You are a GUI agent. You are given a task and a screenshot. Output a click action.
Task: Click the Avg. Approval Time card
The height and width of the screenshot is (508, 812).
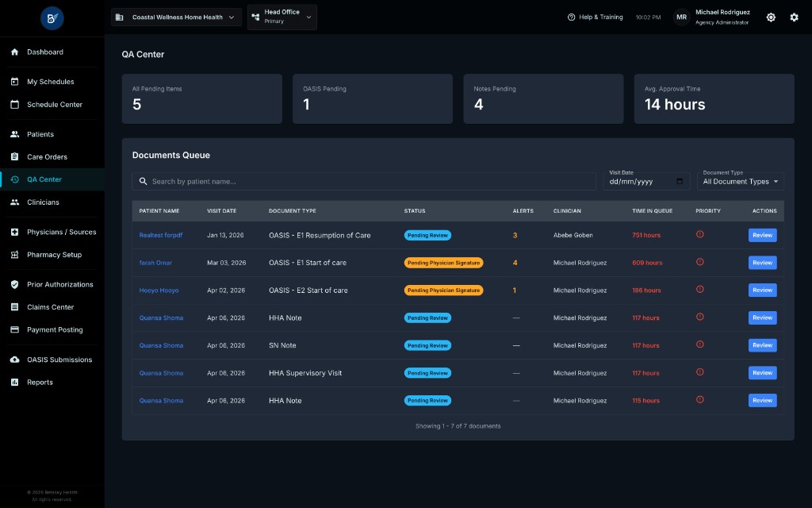coord(714,98)
